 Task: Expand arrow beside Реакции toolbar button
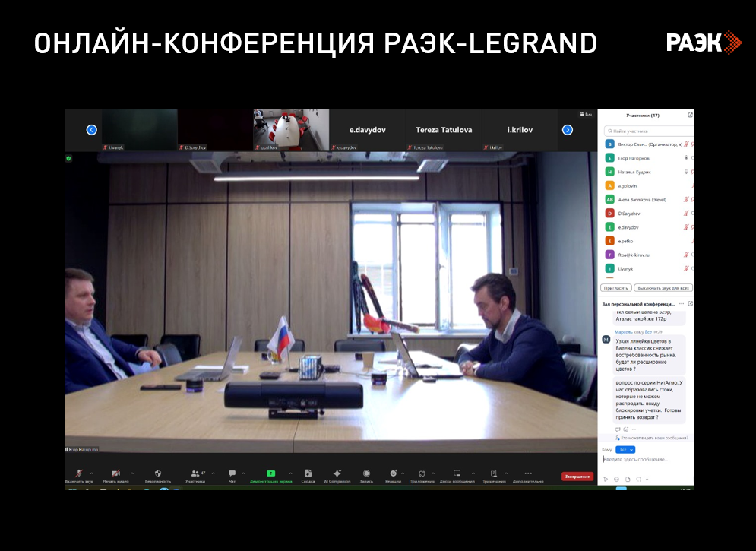click(x=403, y=473)
